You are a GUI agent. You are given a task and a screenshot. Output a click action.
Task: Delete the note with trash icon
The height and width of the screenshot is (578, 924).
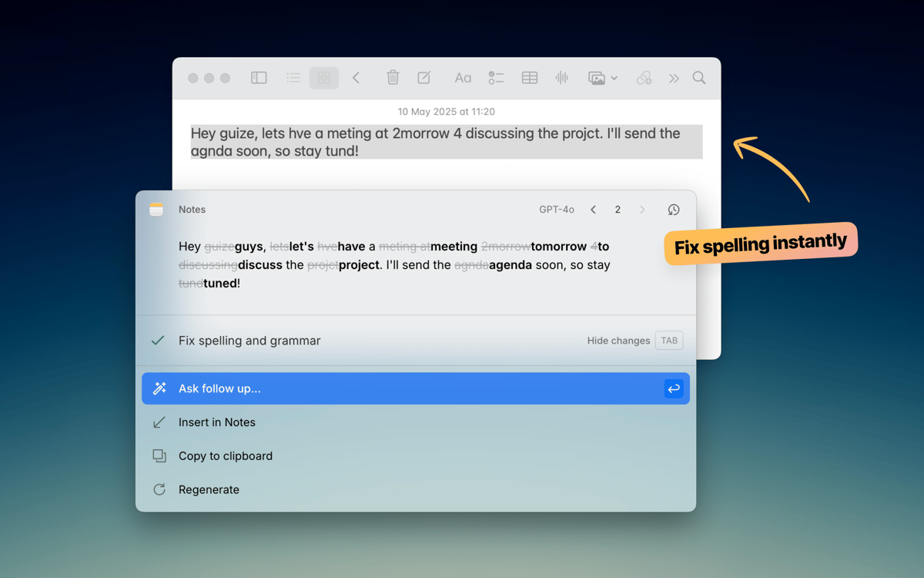click(x=393, y=78)
